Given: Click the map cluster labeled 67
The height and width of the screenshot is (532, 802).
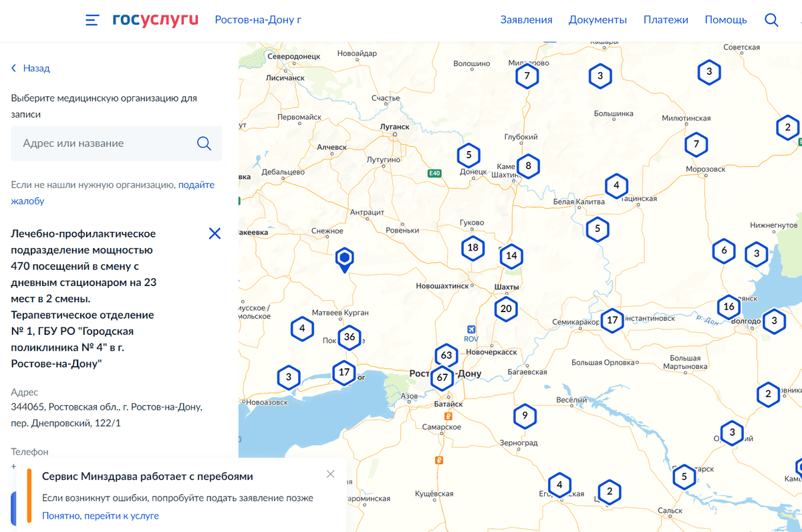Looking at the screenshot, I should [x=442, y=378].
